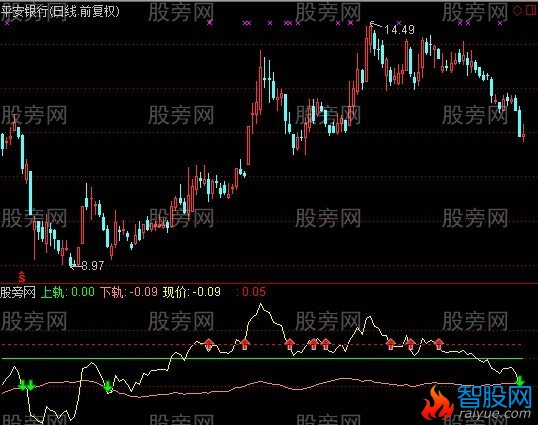Click the high price label 14.49

tap(399, 30)
